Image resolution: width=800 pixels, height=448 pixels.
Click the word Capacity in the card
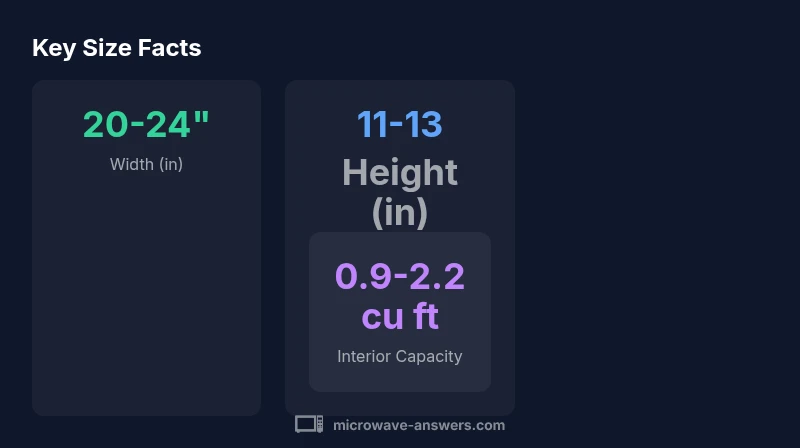430,356
